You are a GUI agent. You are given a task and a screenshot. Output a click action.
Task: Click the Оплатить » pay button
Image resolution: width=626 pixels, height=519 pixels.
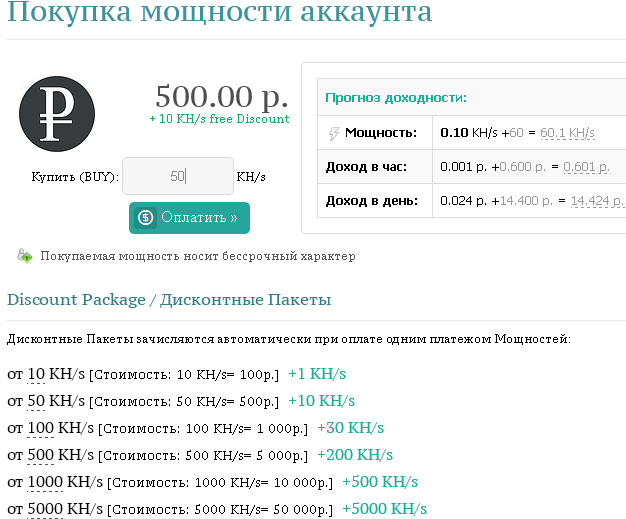pyautogui.click(x=189, y=218)
